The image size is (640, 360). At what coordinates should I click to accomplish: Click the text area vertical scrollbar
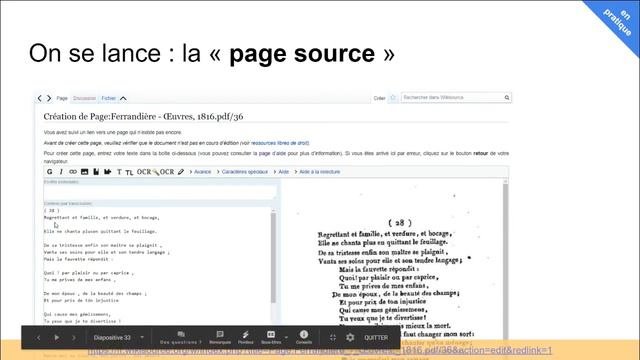(273, 257)
